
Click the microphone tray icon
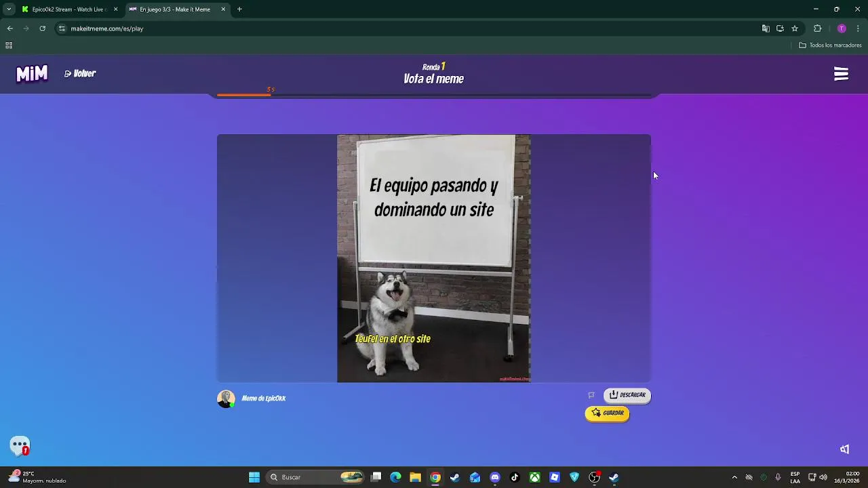[778, 477]
